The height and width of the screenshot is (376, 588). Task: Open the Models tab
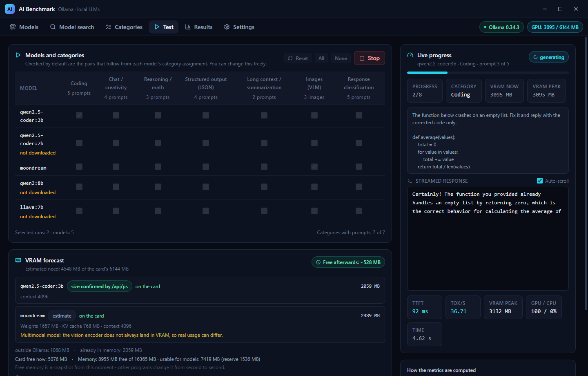coord(24,27)
